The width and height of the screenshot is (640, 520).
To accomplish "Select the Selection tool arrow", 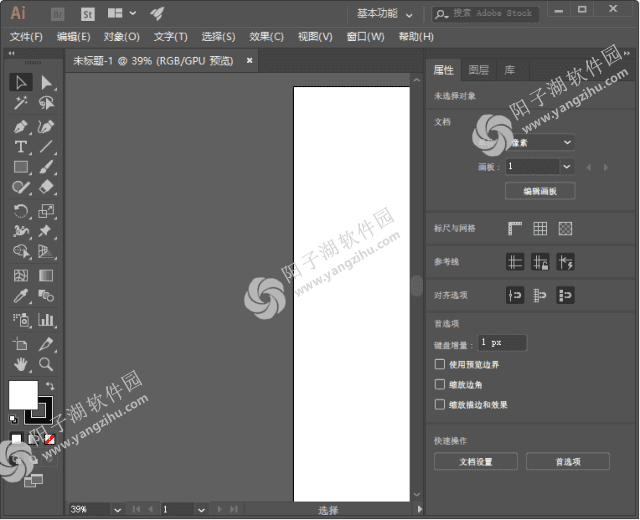I will [21, 82].
